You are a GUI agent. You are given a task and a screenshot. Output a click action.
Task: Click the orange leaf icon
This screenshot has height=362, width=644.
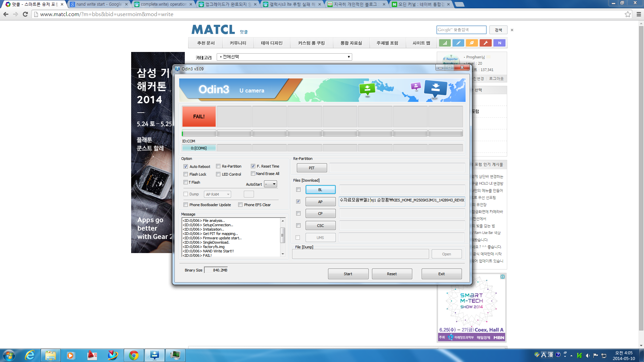(472, 43)
